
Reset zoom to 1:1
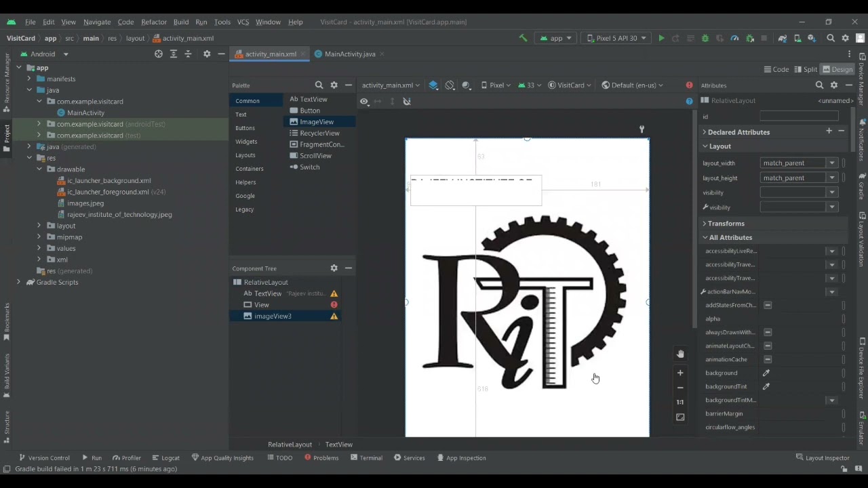point(680,402)
